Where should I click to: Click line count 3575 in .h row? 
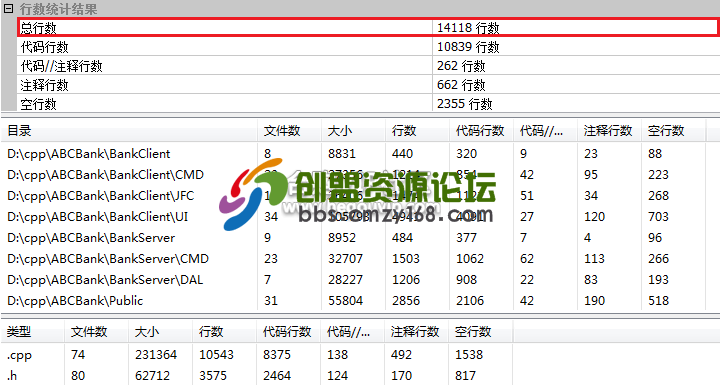tap(213, 376)
